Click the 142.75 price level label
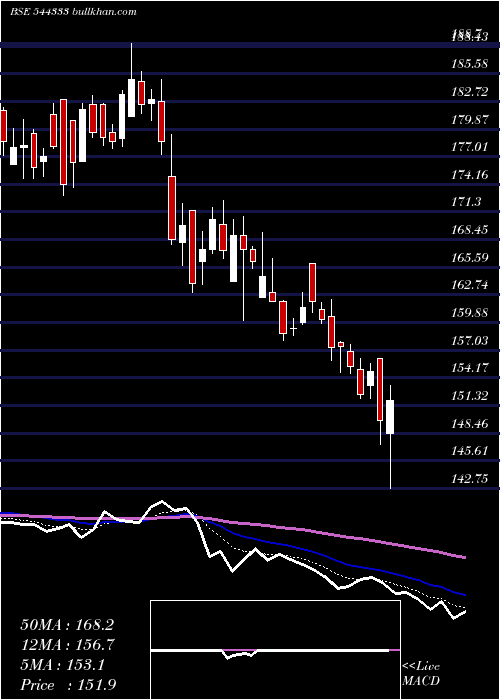500x700 pixels. (x=469, y=479)
